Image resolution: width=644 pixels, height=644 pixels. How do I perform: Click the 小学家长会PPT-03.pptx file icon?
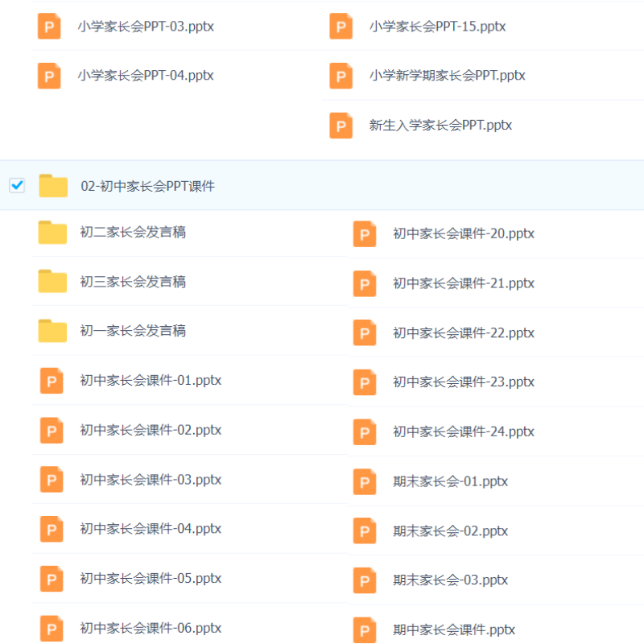49,27
